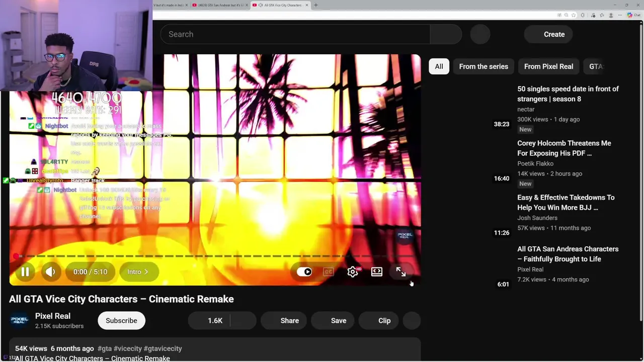Screen dimensions: 644x362
Task: Click the 16:40 duration thumbnail
Action: (470, 161)
